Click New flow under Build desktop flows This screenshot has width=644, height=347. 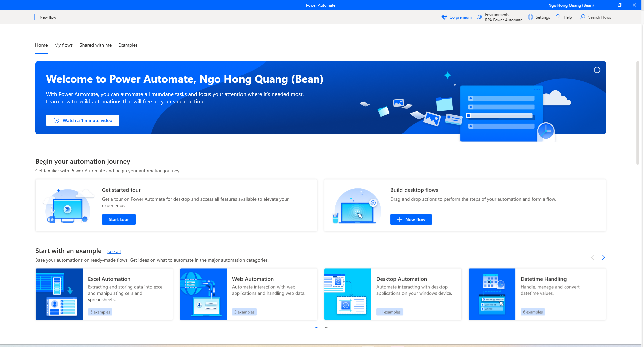point(411,219)
